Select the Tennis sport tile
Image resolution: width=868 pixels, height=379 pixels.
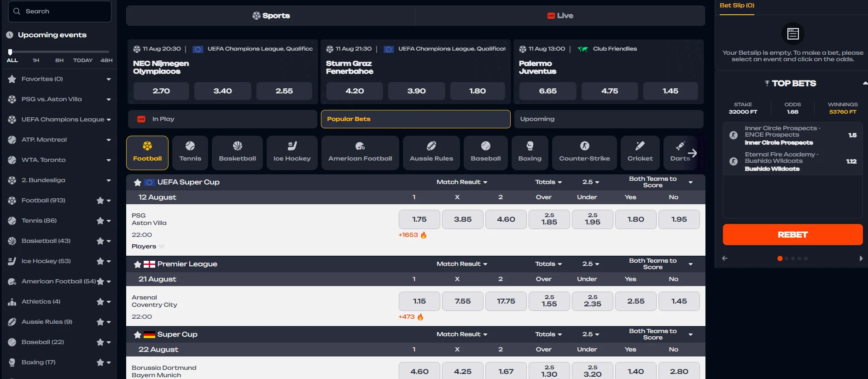pos(190,153)
